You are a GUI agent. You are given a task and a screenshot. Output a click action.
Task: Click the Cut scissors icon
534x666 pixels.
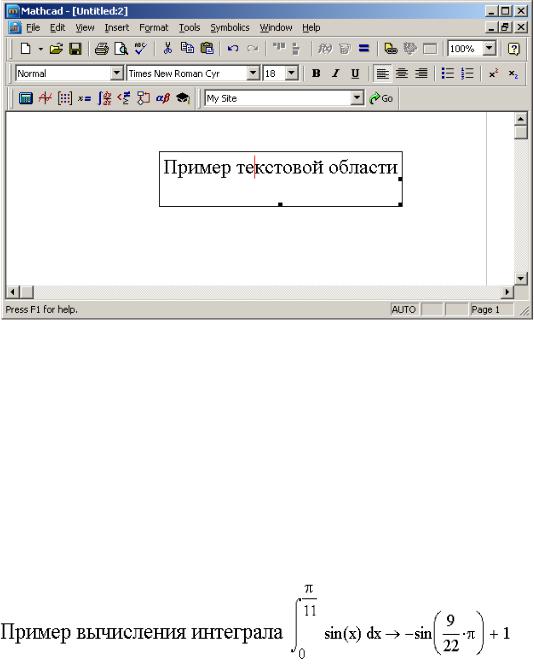tap(167, 48)
